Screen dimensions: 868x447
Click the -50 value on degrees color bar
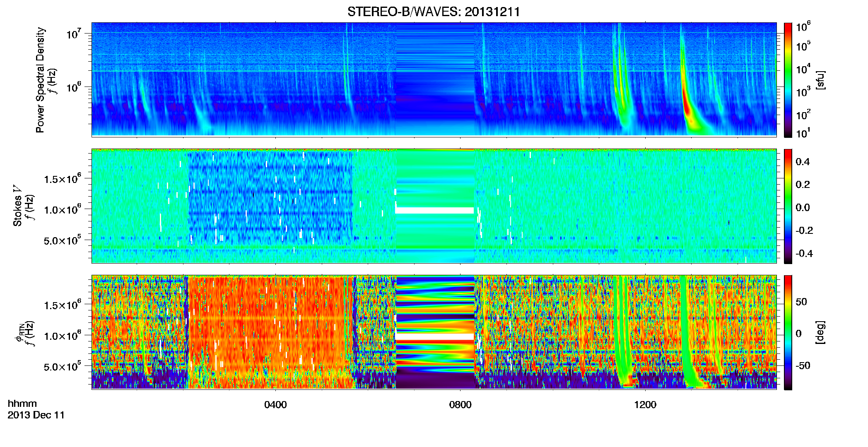click(803, 365)
